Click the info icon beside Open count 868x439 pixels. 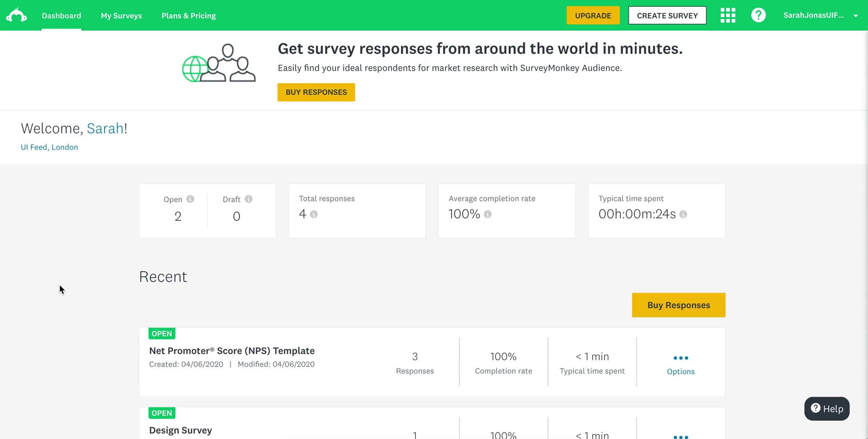[x=190, y=199]
